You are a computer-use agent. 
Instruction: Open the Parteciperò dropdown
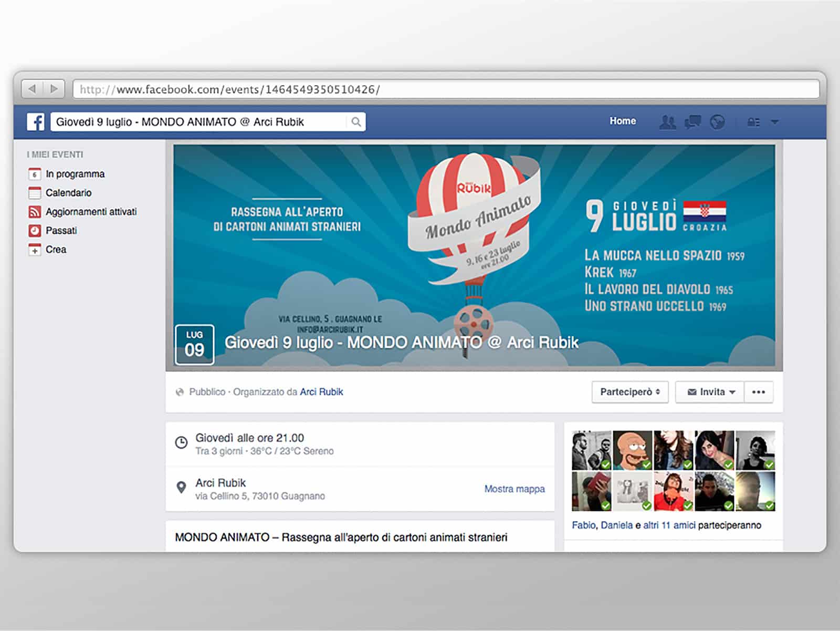point(630,392)
